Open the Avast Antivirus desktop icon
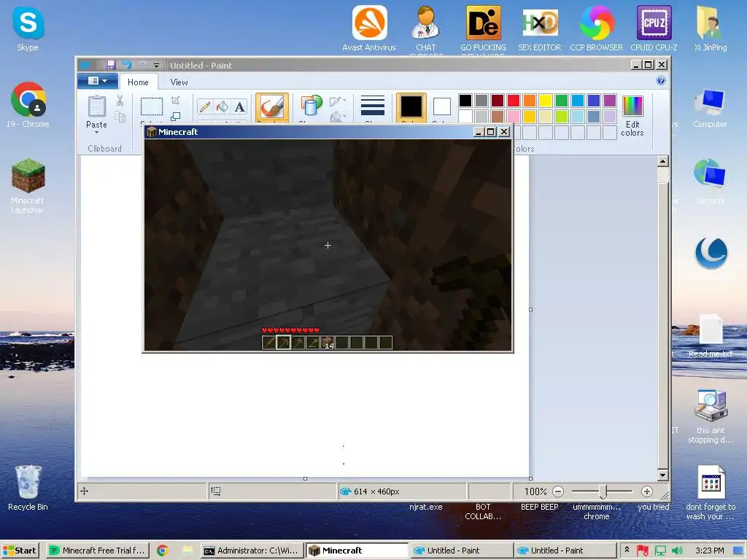Screen dimensions: 747x560 click(369, 28)
